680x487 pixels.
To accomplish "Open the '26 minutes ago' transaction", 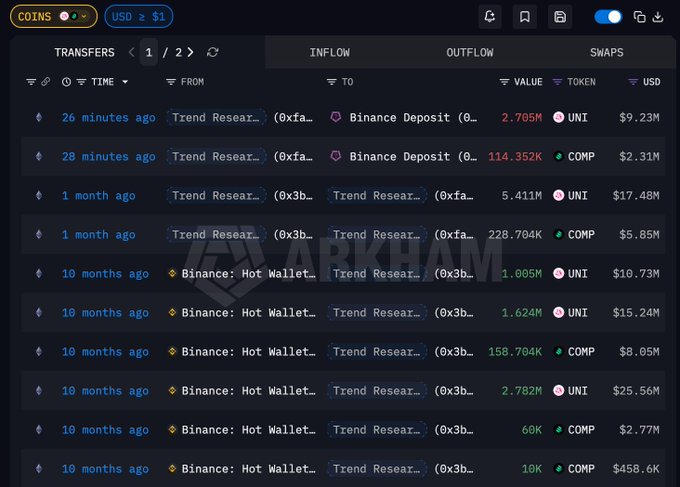I will coord(108,118).
